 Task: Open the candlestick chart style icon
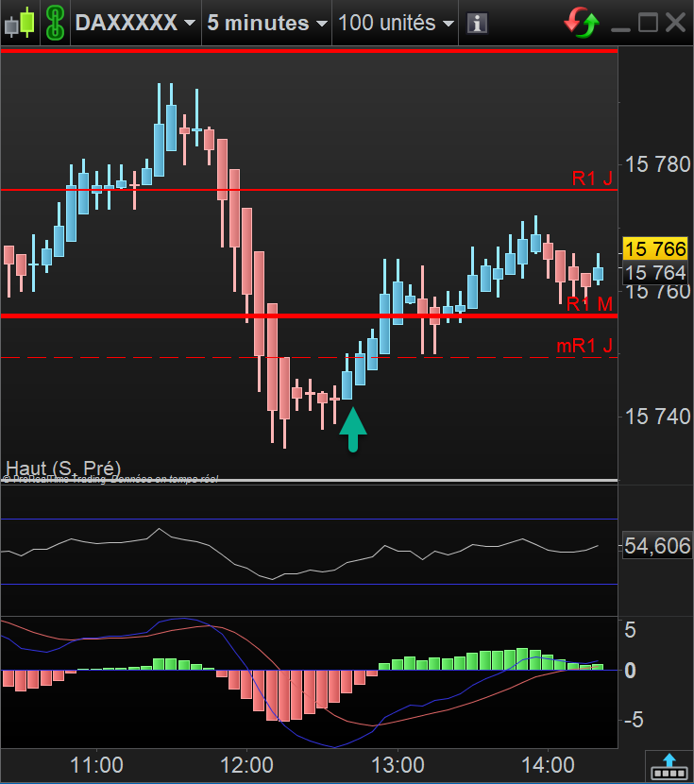pyautogui.click(x=20, y=23)
